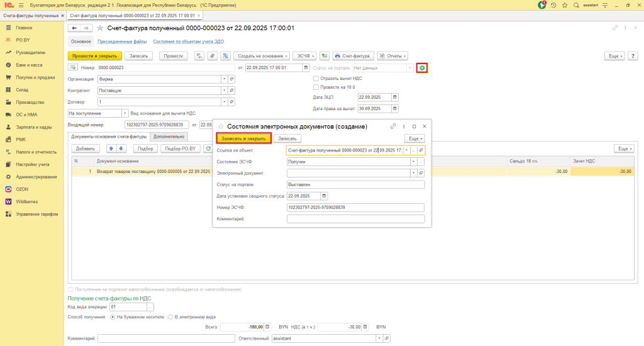
Task: Move row up with blue up arrow
Action: 112,148
